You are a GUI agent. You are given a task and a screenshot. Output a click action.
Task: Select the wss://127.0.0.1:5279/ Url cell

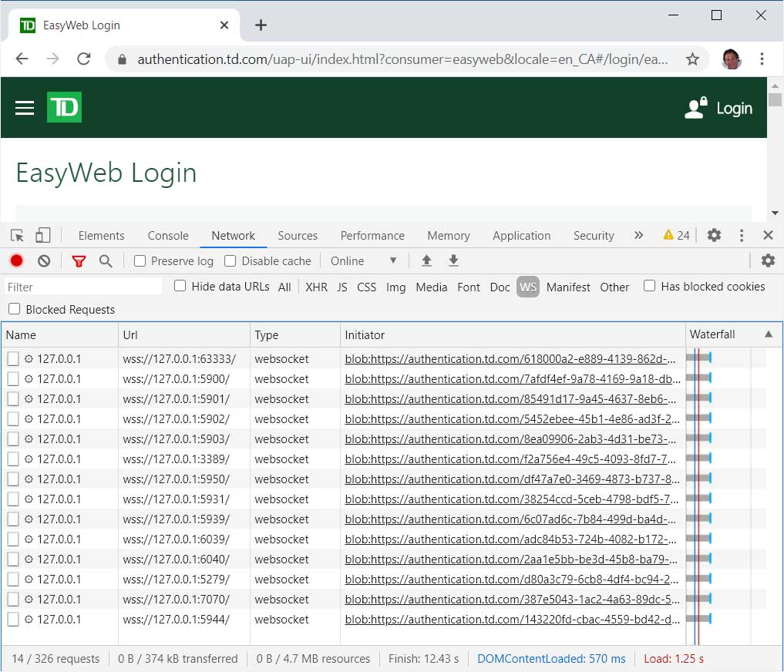click(184, 579)
